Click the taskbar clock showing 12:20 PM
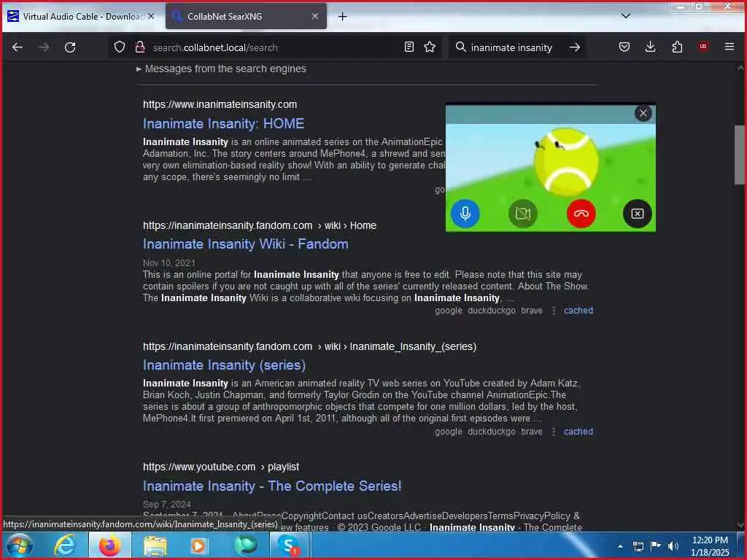 click(710, 545)
